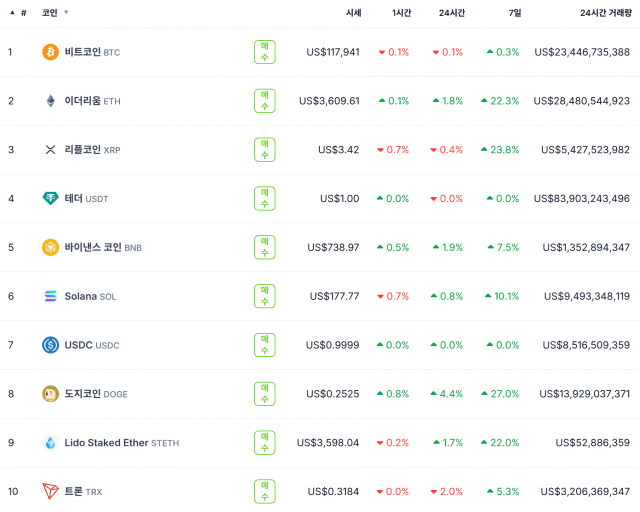Image resolution: width=640 pixels, height=512 pixels.
Task: Click the Ethereum ETH logo icon
Action: (x=50, y=101)
